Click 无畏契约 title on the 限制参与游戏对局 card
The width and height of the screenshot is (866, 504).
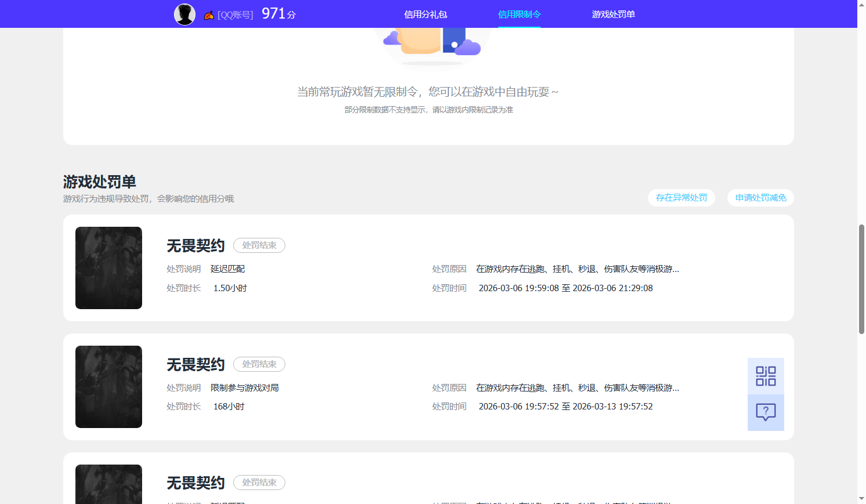pyautogui.click(x=195, y=365)
